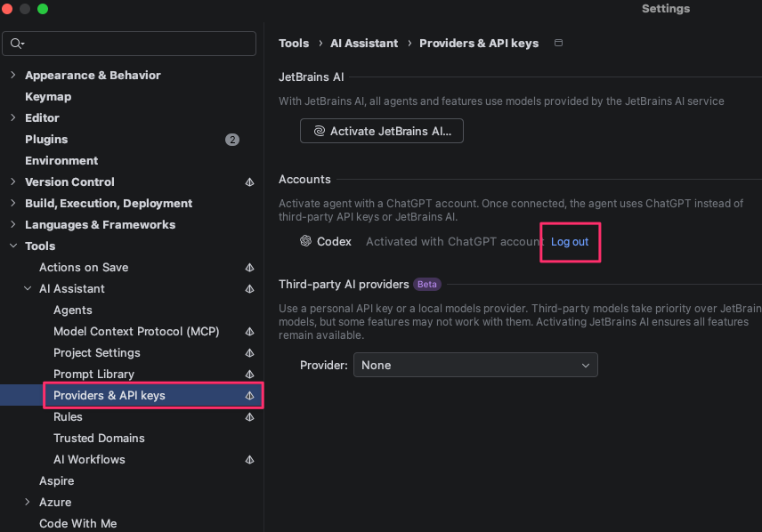The width and height of the screenshot is (762, 532).
Task: Collapse the Tools tree node
Action: [13, 246]
